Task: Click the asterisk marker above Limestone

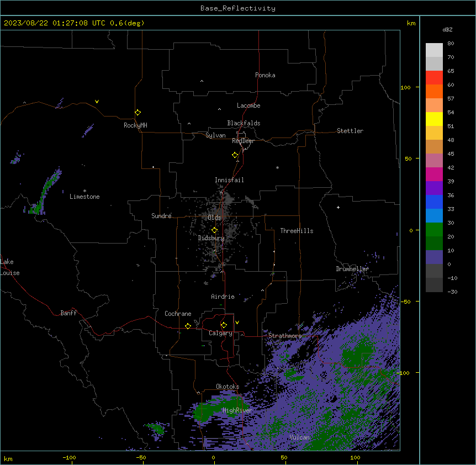Action: 84,191
